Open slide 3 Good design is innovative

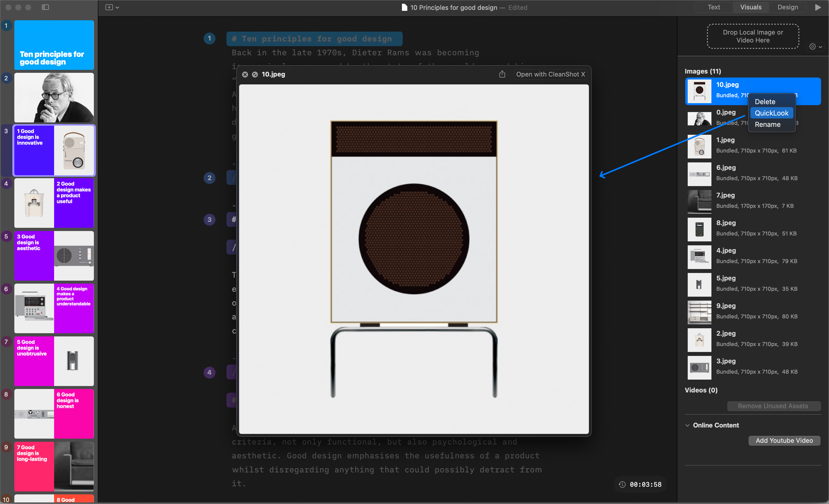point(54,150)
